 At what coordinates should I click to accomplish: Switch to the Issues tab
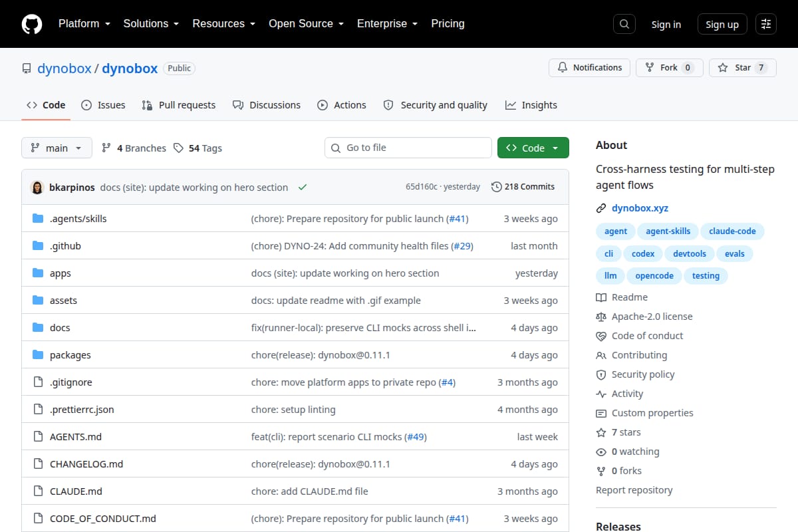point(103,105)
